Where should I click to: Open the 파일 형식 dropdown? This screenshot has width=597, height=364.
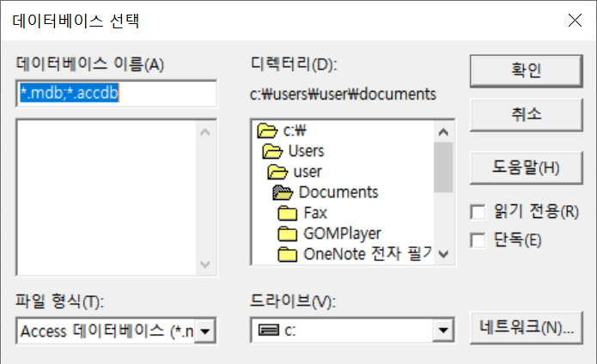tap(206, 331)
